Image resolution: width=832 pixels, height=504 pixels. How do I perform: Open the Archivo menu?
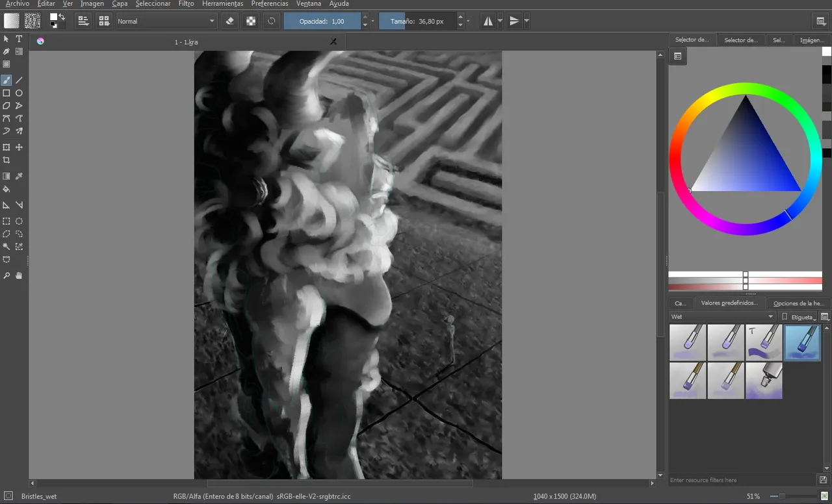pos(17,4)
